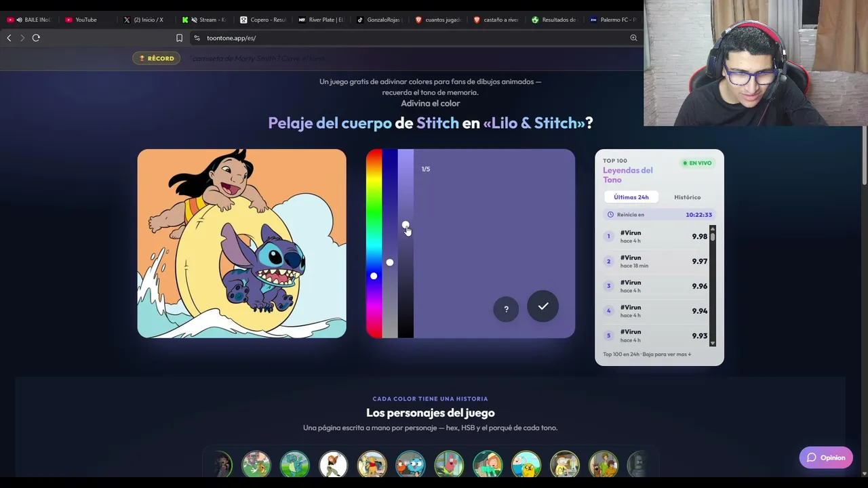
Task: Click the 'Adivina el color' subtitle
Action: 431,104
